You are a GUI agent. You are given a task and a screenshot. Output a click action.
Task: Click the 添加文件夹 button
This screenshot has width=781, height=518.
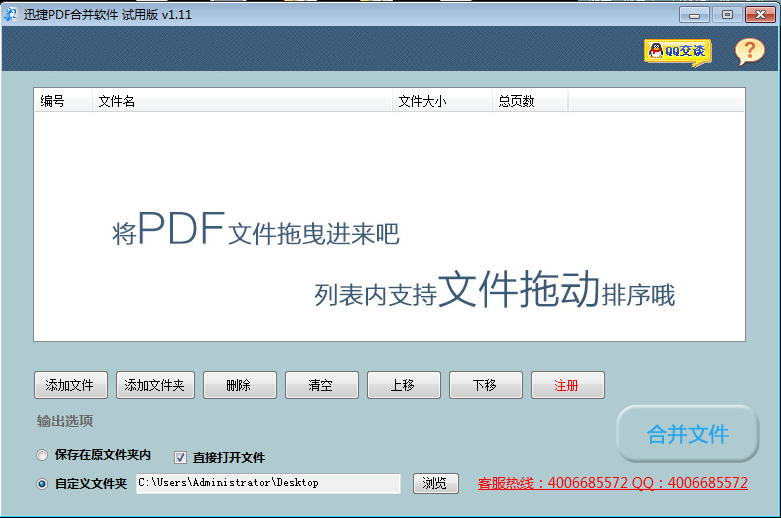coord(154,385)
